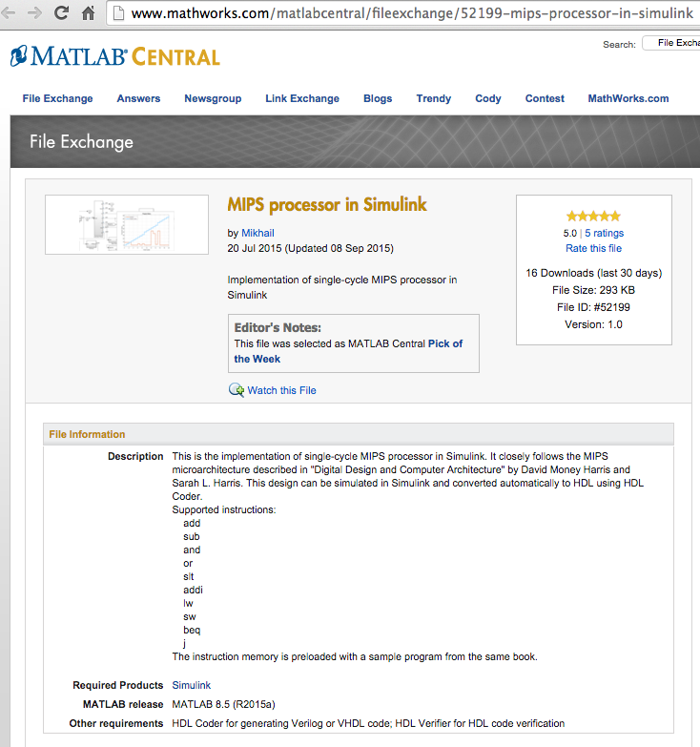Screen dimensions: 700x747
Task: Click the Watch this File magnifier icon
Action: (x=237, y=390)
